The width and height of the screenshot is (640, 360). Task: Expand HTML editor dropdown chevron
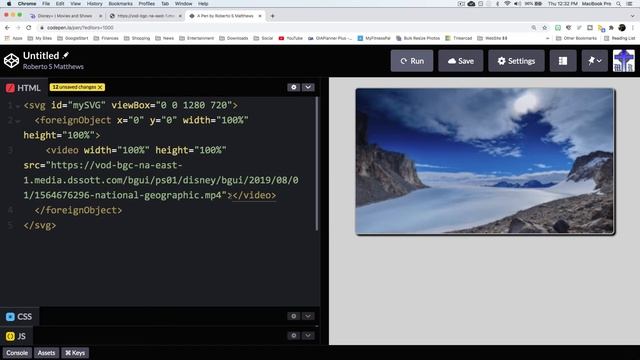(308, 87)
